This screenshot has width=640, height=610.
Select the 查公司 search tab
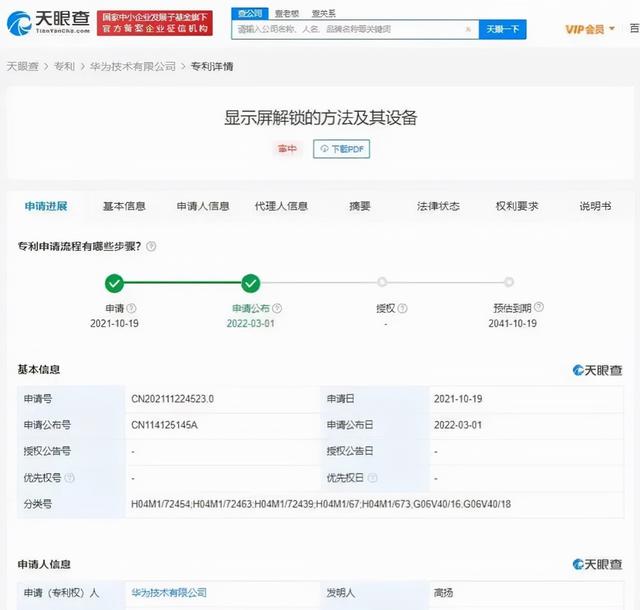(250, 13)
